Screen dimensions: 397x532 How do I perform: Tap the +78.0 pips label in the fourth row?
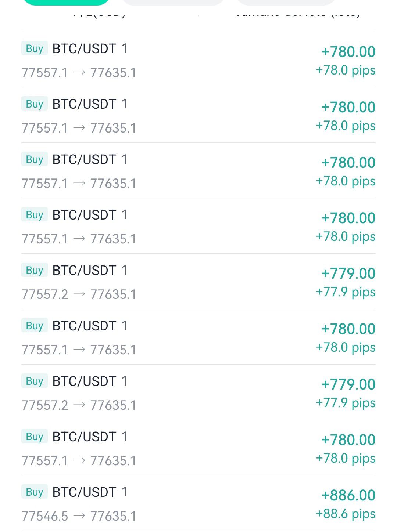[346, 236]
